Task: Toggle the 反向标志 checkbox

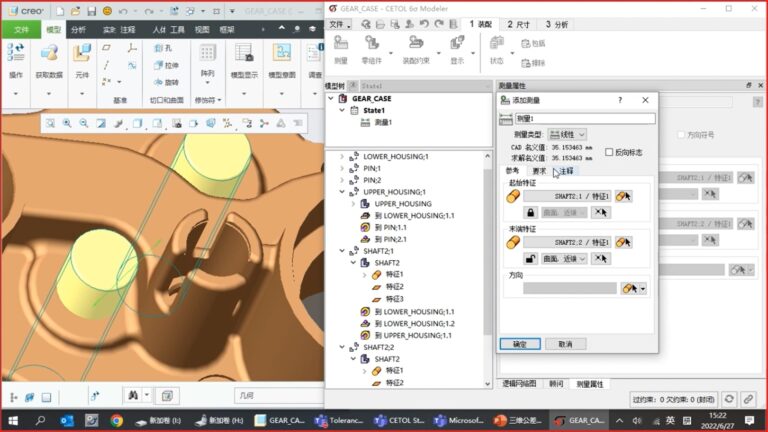Action: pyautogui.click(x=609, y=152)
